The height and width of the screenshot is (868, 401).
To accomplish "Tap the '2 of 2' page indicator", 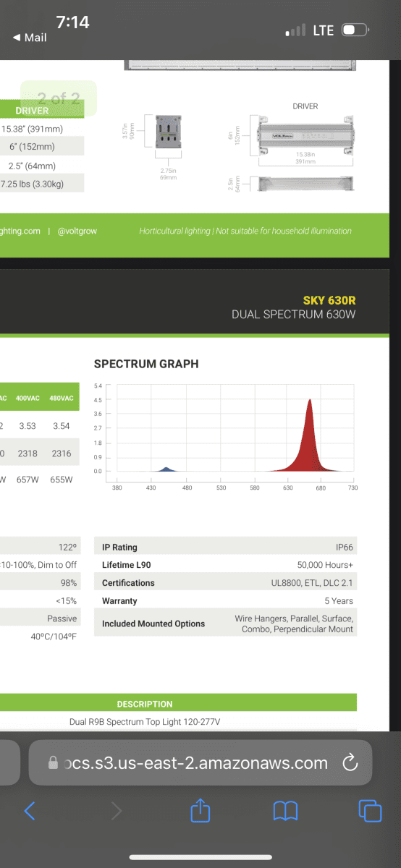I will [59, 99].
